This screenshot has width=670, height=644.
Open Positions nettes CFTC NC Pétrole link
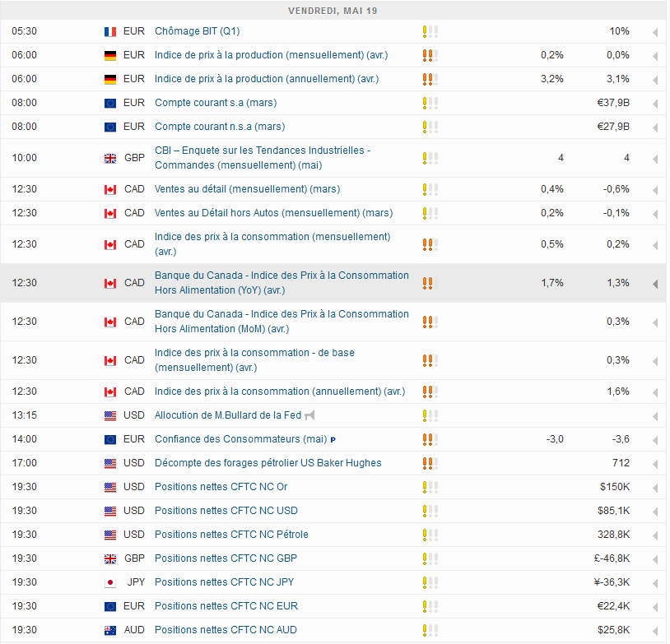click(x=231, y=535)
